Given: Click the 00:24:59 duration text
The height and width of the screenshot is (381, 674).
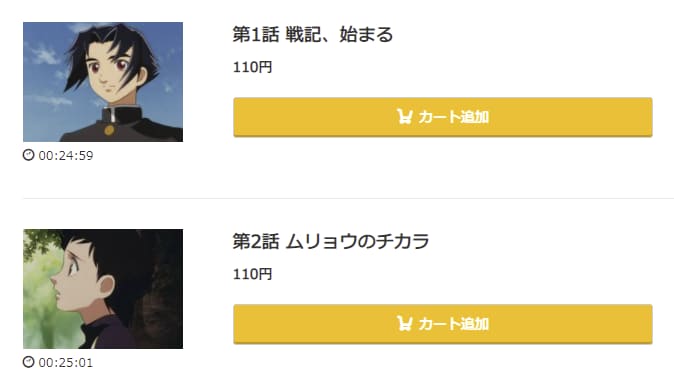Looking at the screenshot, I should pos(66,155).
